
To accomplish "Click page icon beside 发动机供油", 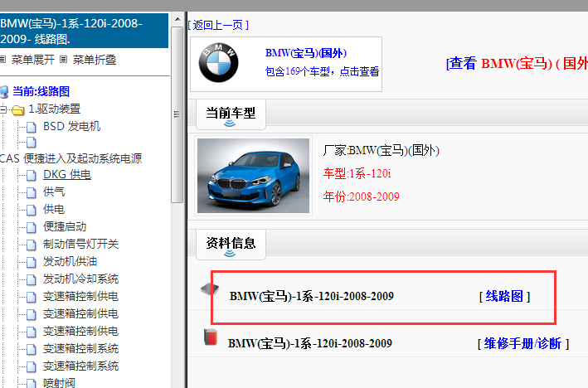I will pos(32,263).
